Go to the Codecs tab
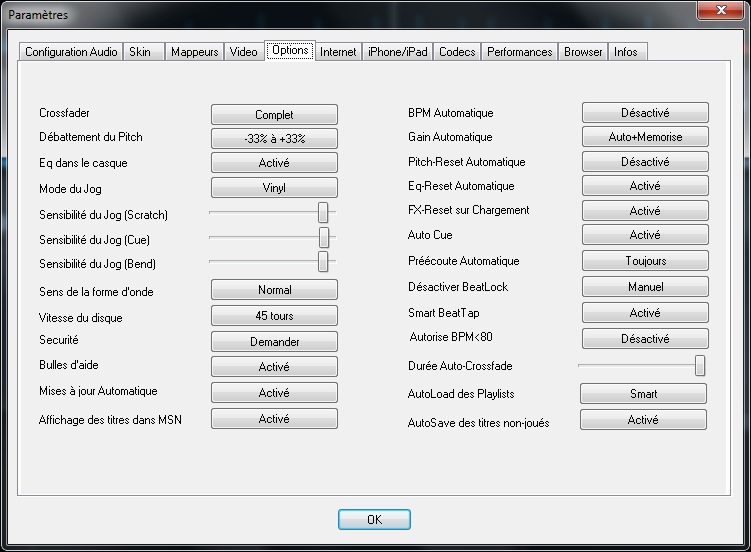This screenshot has height=552, width=751. tap(457, 52)
